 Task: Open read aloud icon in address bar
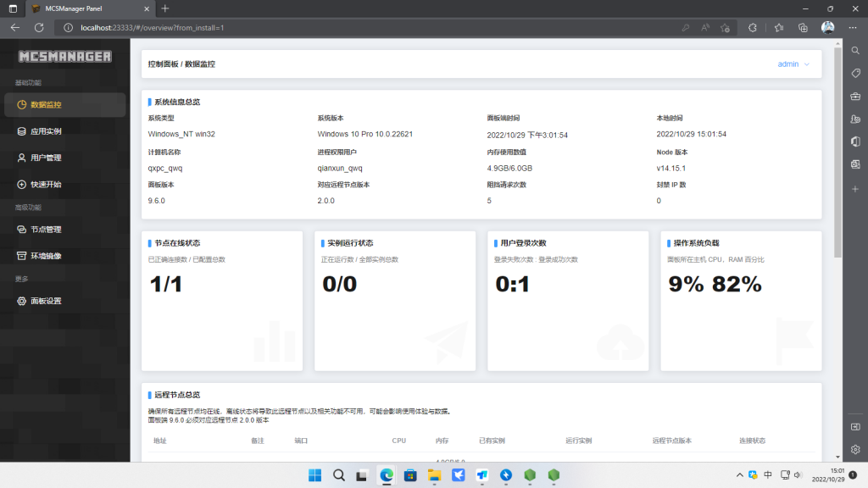coord(705,28)
